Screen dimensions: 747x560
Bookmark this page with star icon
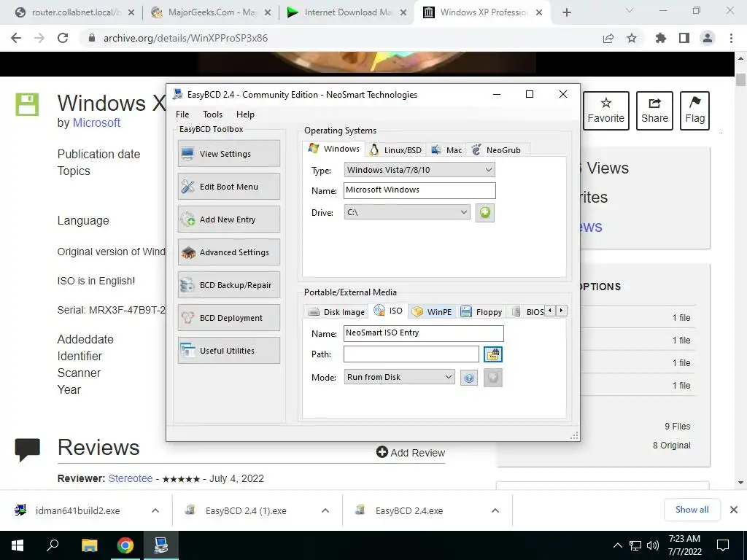pyautogui.click(x=632, y=38)
